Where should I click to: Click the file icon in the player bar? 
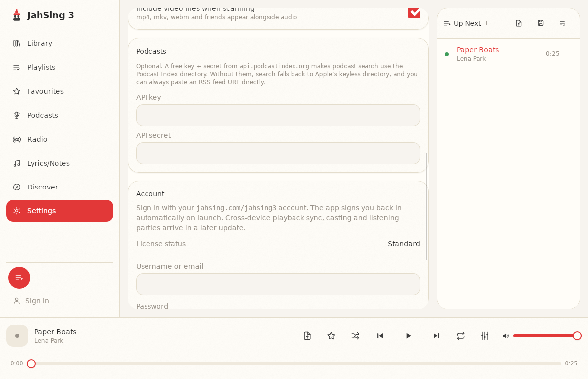[307, 336]
